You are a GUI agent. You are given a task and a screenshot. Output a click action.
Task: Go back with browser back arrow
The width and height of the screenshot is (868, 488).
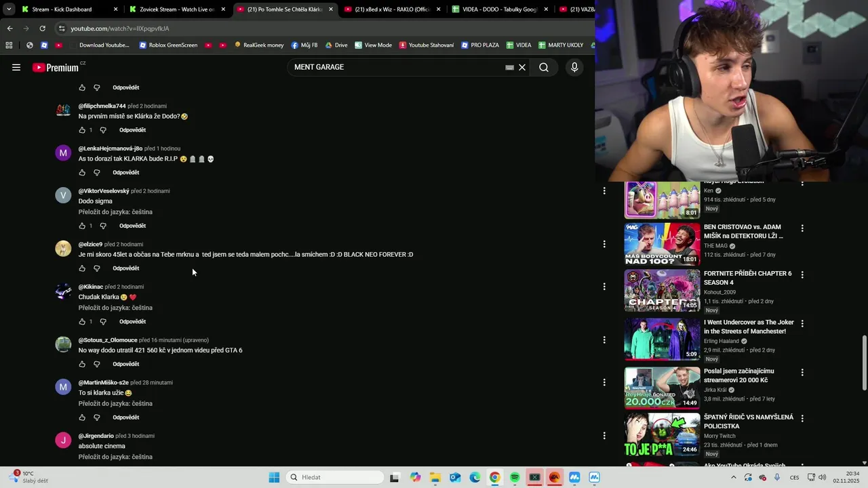(9, 28)
